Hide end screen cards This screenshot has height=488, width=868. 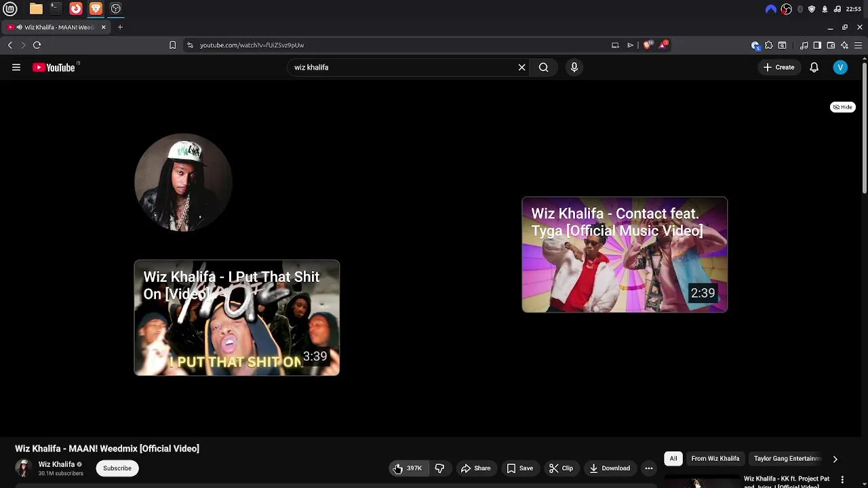pos(843,107)
